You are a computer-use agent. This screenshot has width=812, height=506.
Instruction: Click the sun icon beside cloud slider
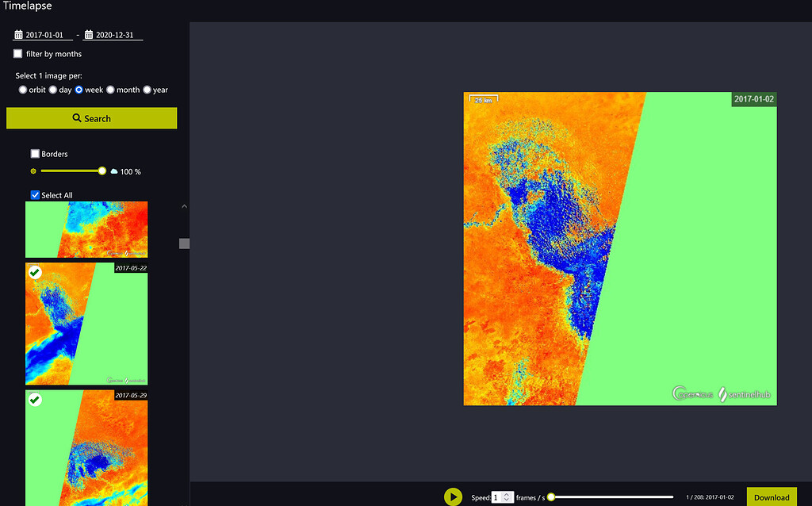tap(33, 171)
